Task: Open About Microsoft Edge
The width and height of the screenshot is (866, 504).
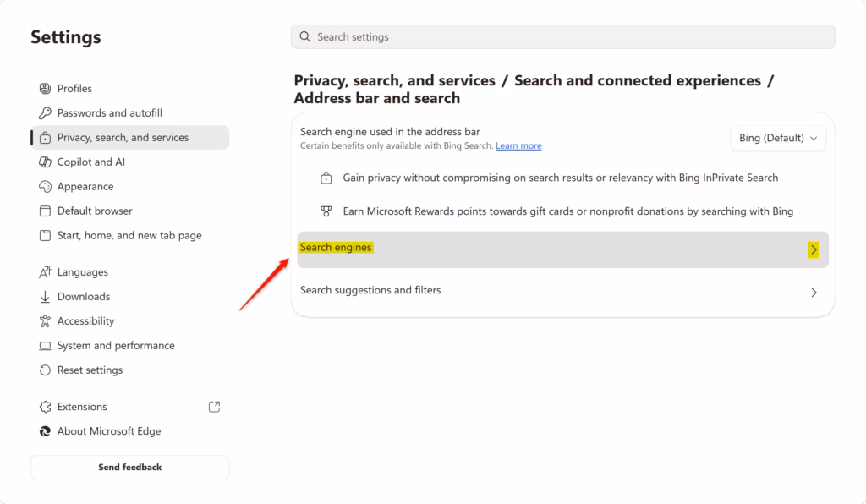Action: coord(129,431)
